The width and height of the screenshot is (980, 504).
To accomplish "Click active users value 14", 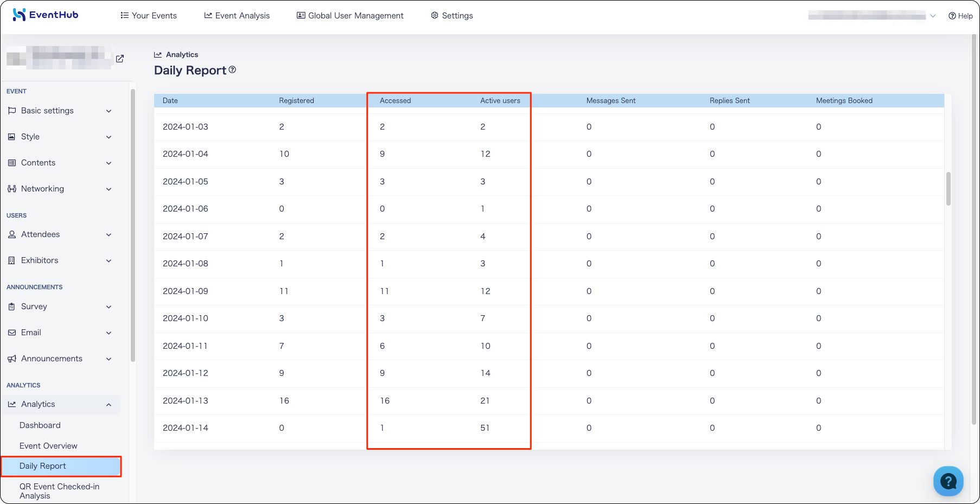I will (485, 373).
